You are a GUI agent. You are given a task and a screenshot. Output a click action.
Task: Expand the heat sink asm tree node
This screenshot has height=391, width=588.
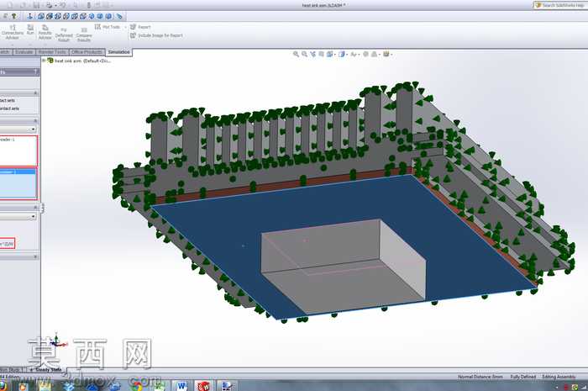44,61
